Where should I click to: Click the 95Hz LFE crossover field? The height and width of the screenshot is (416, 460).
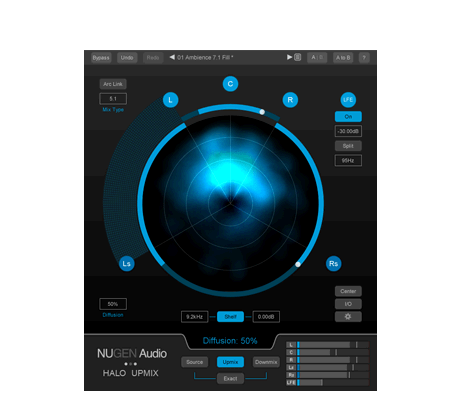[x=348, y=161]
